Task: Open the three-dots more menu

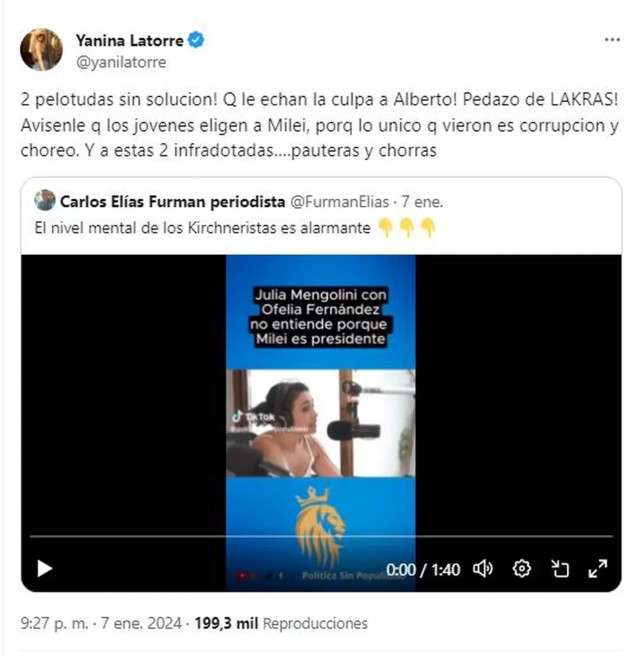Action: pyautogui.click(x=612, y=40)
